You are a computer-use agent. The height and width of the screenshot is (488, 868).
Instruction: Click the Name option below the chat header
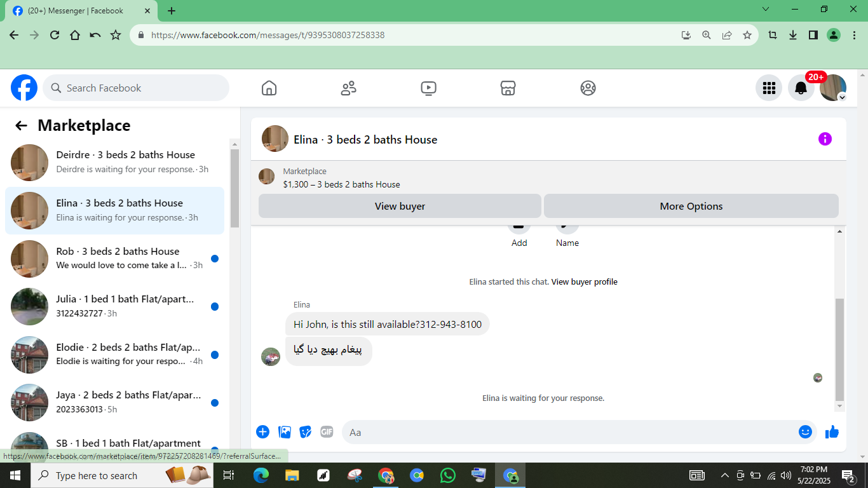[567, 243]
